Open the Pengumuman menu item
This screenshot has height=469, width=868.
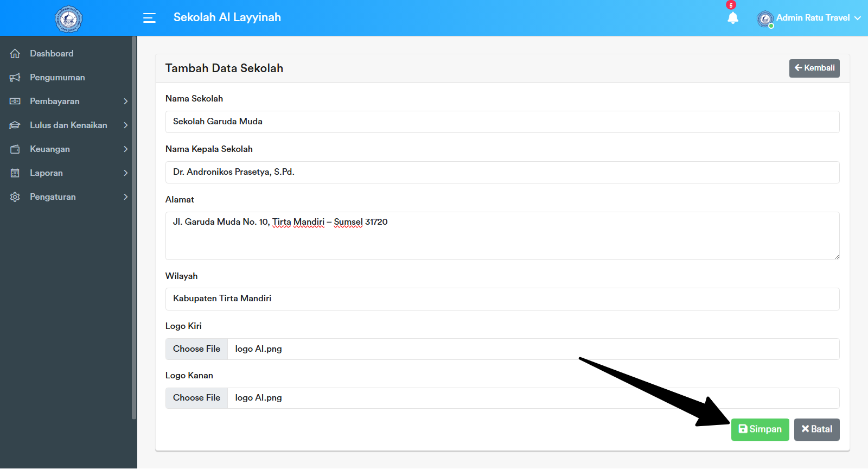pyautogui.click(x=58, y=78)
